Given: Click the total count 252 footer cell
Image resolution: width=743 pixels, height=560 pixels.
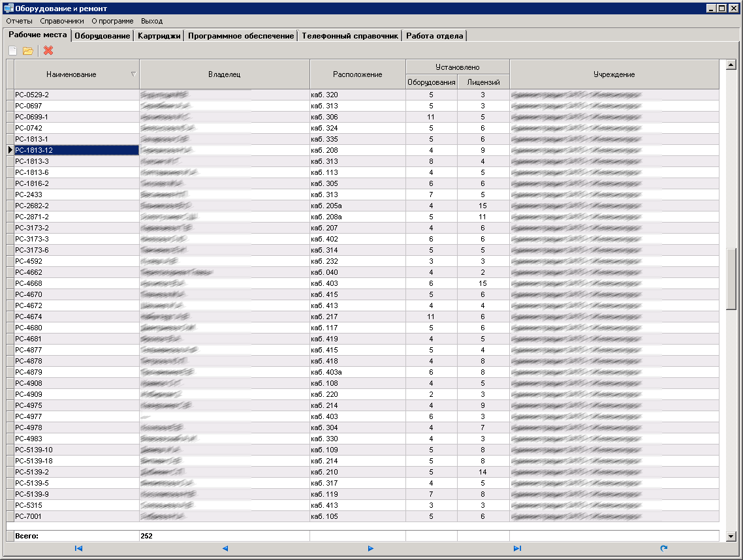Looking at the screenshot, I should (225, 536).
